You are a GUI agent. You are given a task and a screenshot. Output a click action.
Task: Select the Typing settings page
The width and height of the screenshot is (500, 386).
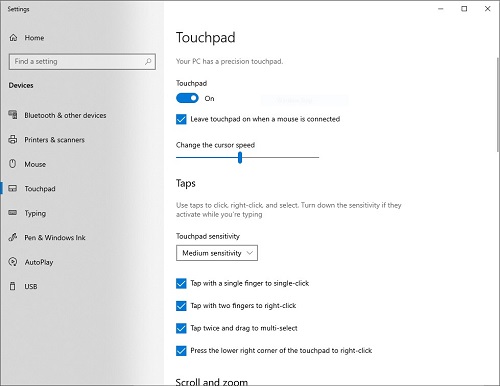coord(35,213)
